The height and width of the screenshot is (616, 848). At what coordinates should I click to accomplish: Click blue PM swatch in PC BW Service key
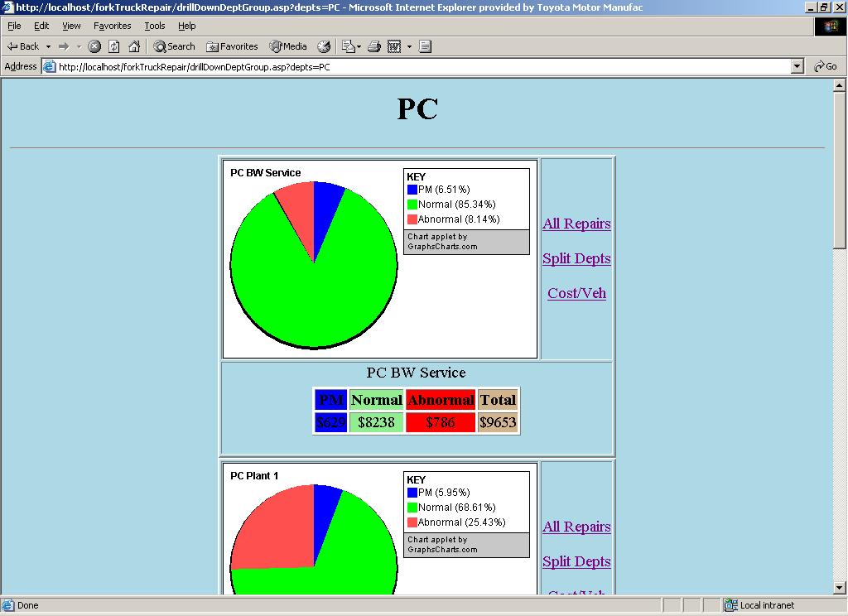pyautogui.click(x=412, y=190)
